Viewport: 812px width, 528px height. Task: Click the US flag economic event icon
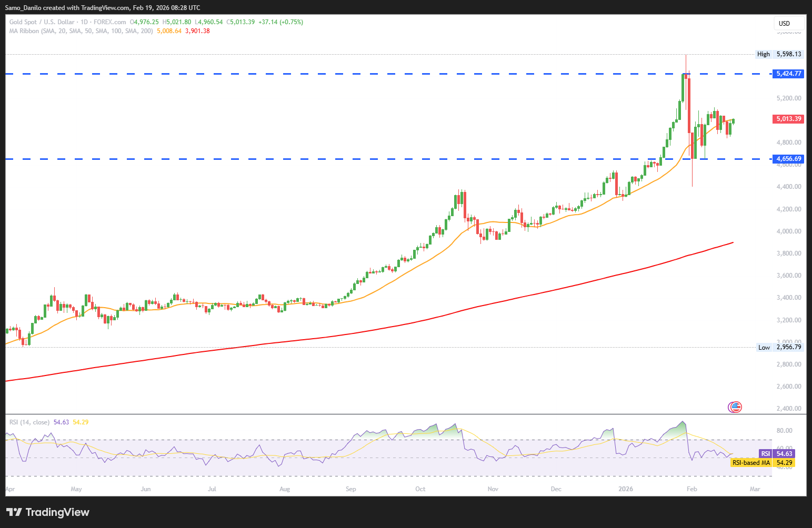735,407
